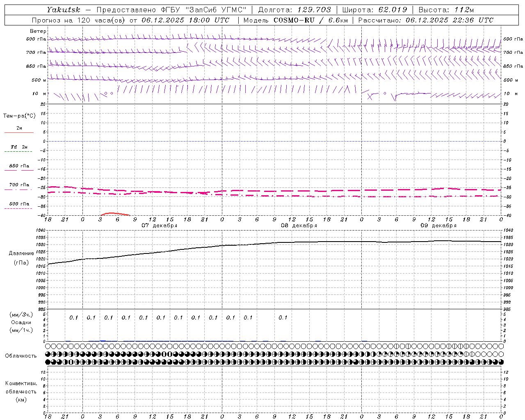Click the '(мм/3ч.)' precipitation unit label

pyautogui.click(x=21, y=315)
